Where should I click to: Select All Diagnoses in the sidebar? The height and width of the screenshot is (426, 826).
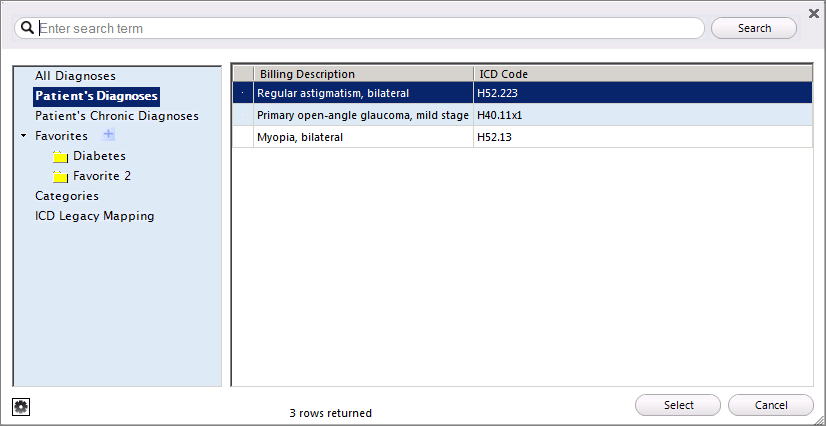coord(75,76)
